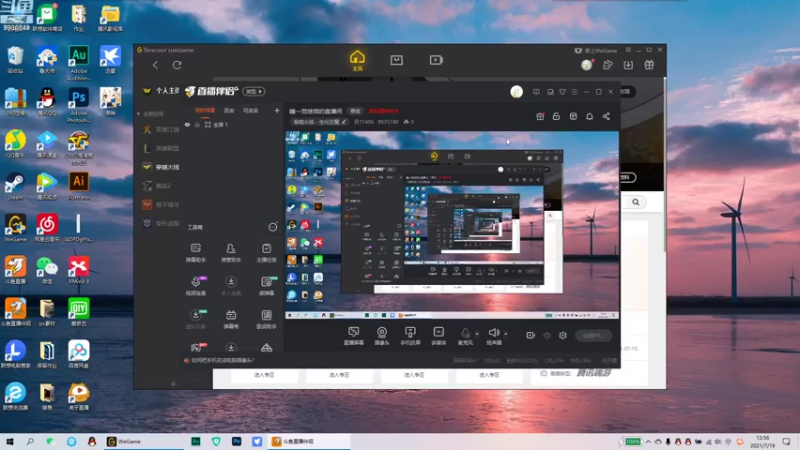This screenshot has height=450, width=800.
Task: Open Steam desktop shortcut
Action: click(x=15, y=186)
